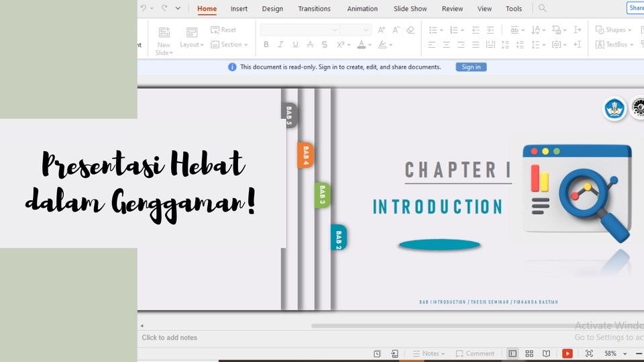Switch to the Slide Show tab

(409, 9)
